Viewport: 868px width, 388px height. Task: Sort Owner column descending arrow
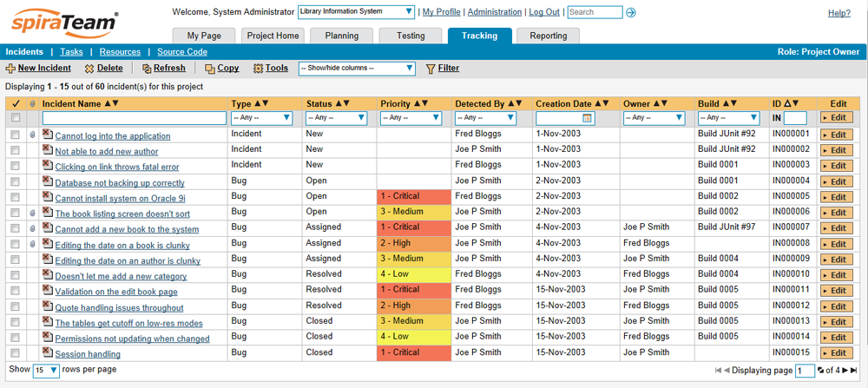pos(664,103)
